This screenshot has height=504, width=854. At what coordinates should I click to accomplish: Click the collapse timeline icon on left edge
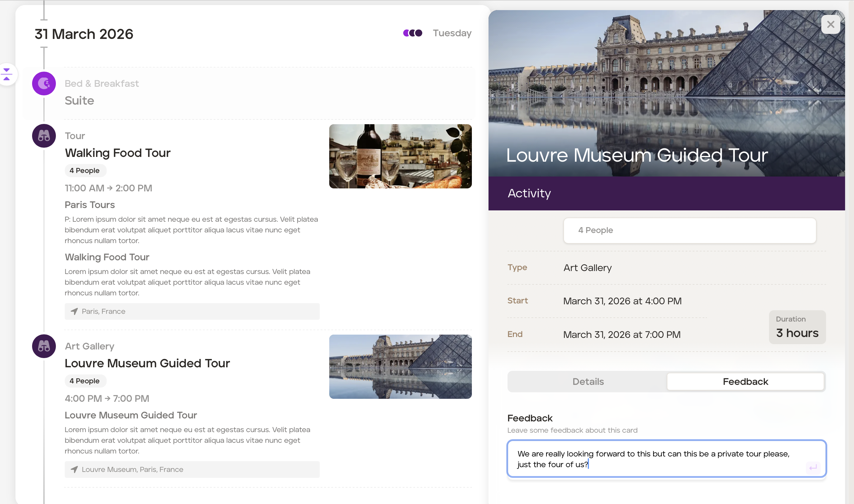[x=7, y=74]
